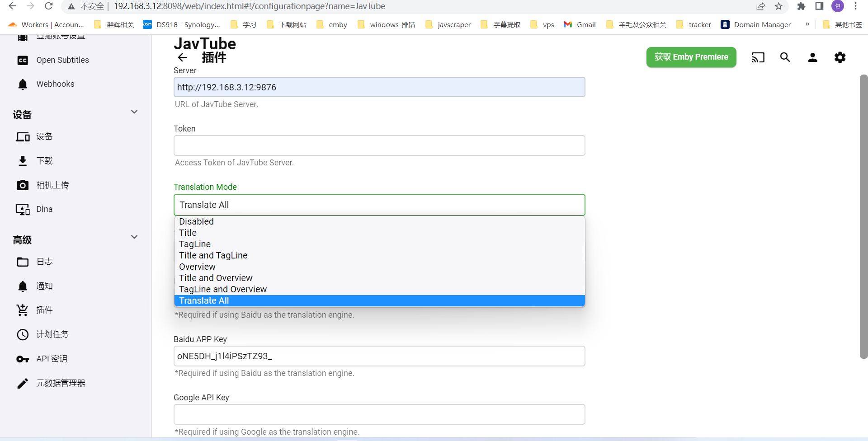The image size is (868, 441).
Task: Click the browser address bar URL
Action: (x=250, y=6)
